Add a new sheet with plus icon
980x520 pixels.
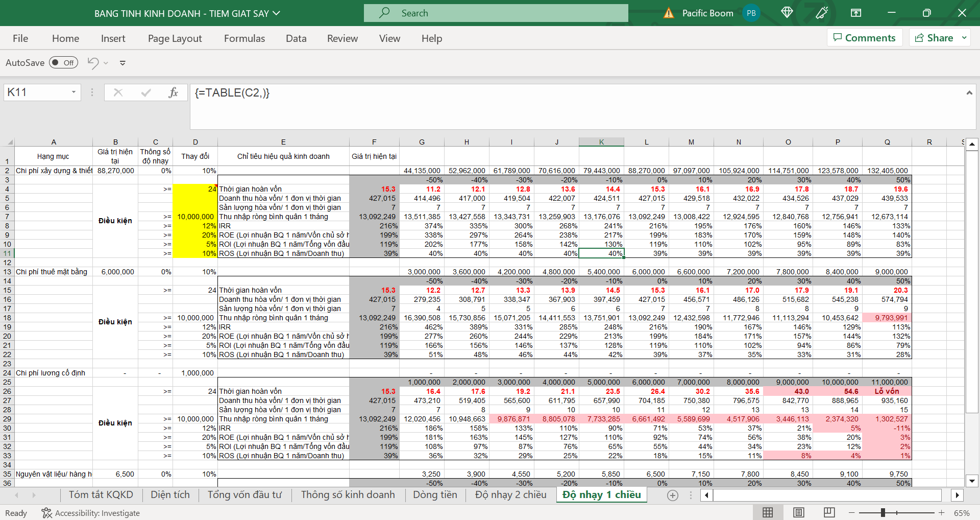click(673, 495)
